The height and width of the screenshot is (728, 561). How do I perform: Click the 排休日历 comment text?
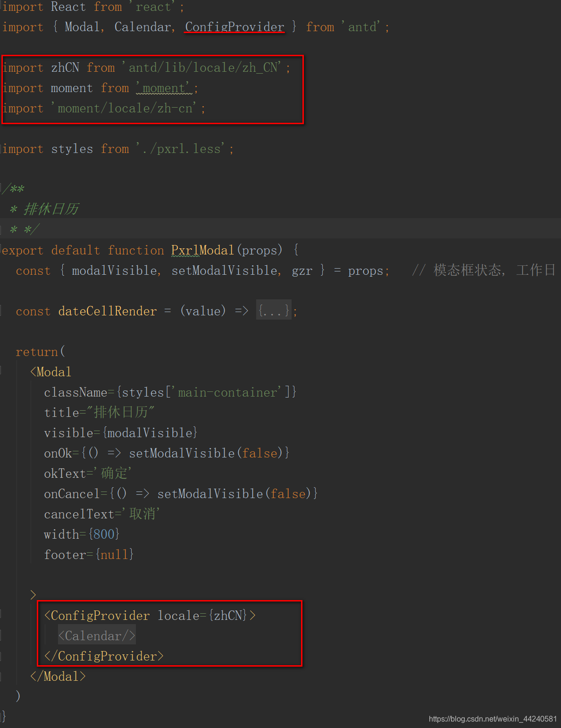51,209
